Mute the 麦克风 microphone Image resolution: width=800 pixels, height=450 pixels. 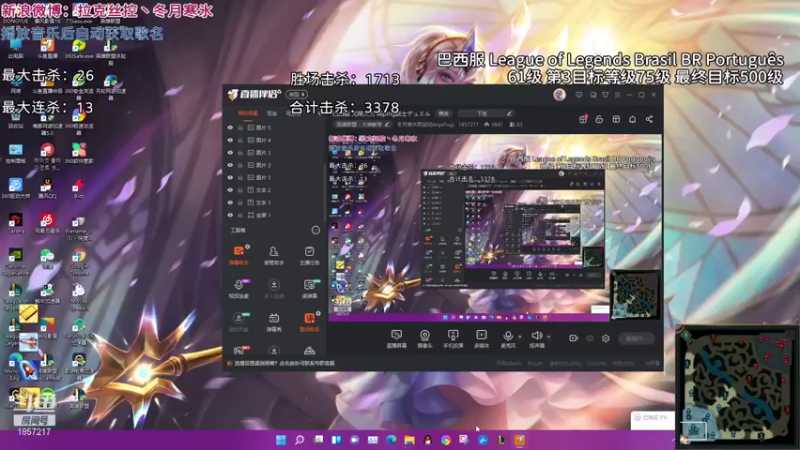508,339
